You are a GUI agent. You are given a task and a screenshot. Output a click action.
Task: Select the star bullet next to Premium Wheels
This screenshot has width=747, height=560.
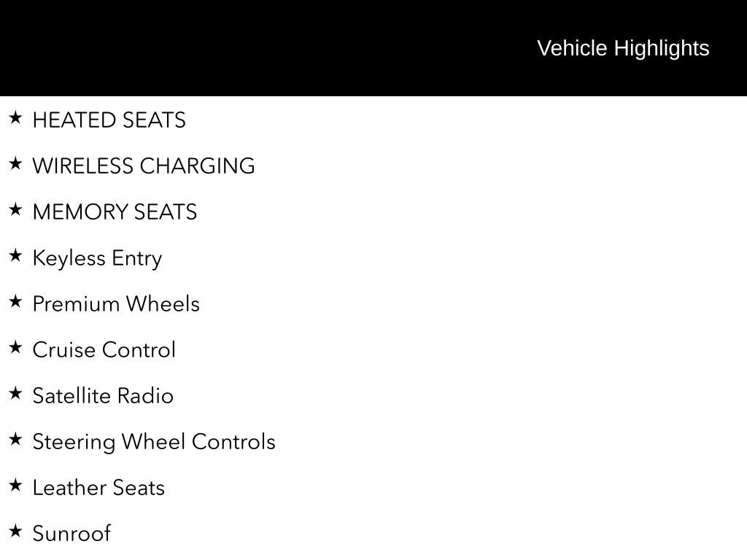(15, 301)
